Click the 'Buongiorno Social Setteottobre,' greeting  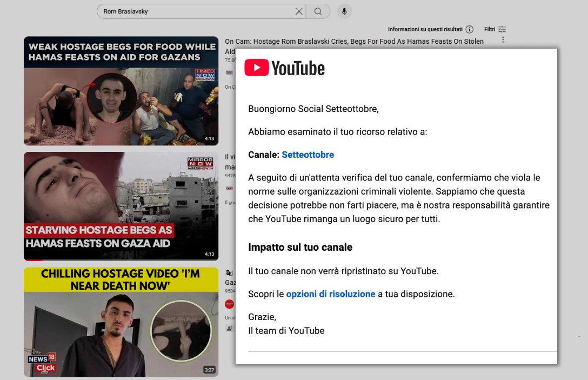tap(313, 109)
